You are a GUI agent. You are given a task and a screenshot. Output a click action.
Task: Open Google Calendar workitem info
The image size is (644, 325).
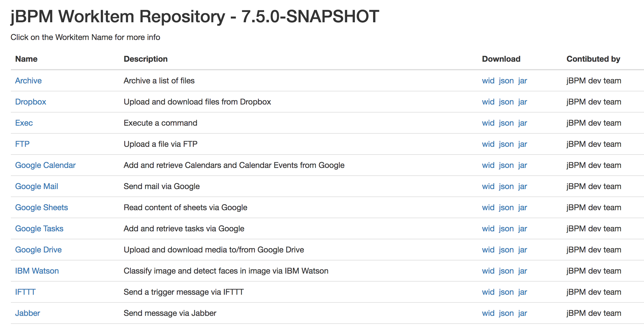click(x=45, y=165)
